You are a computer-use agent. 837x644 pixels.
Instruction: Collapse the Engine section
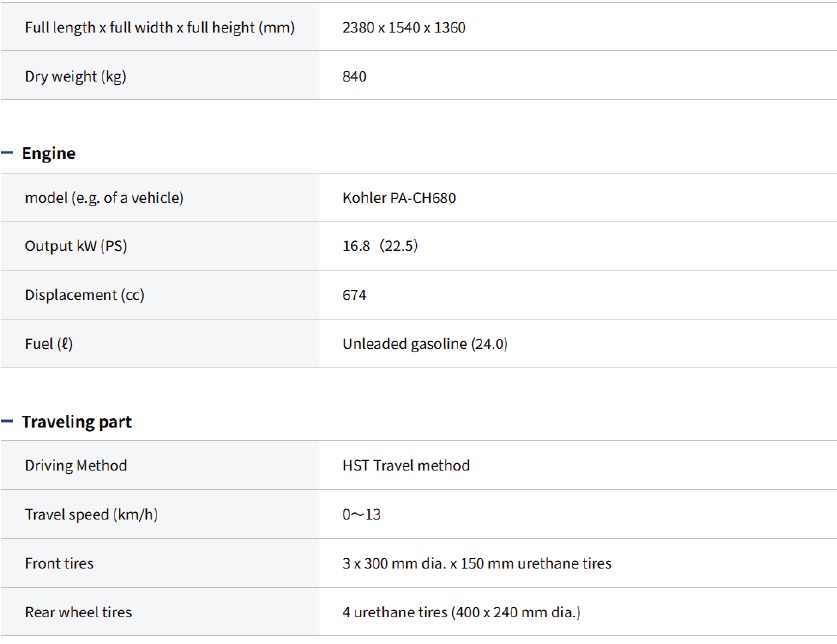pyautogui.click(x=8, y=154)
